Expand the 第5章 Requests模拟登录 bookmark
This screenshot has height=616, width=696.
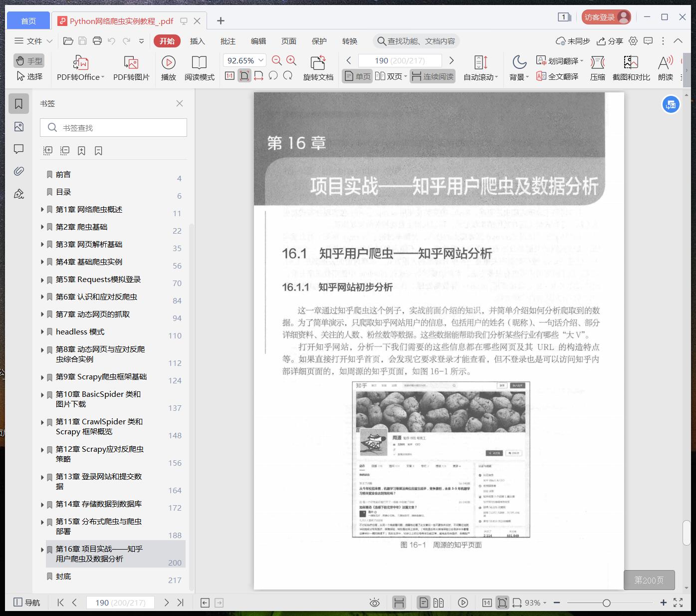click(x=42, y=280)
